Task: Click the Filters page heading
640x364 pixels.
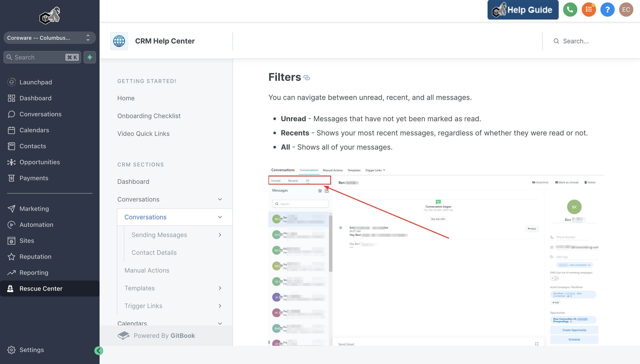Action: [x=285, y=77]
